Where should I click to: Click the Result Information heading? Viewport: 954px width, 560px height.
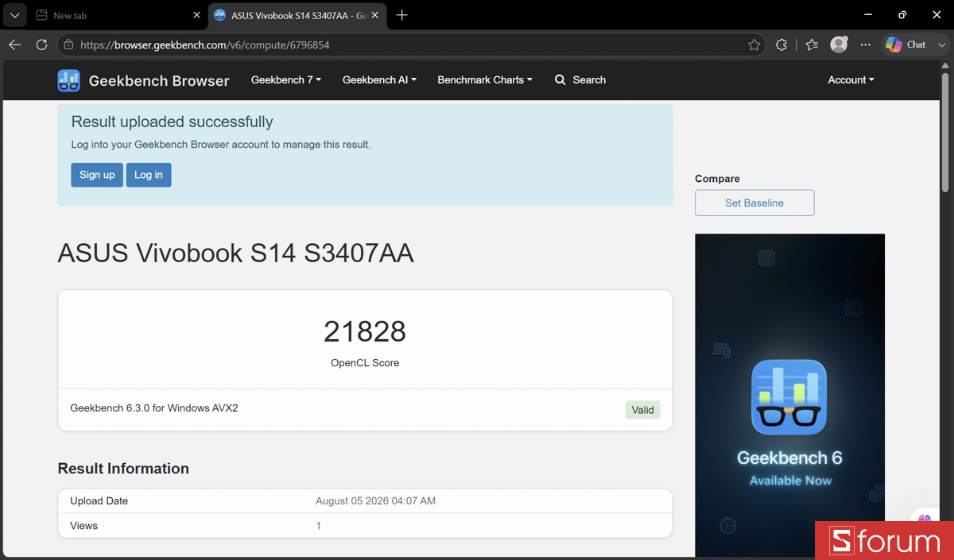123,469
